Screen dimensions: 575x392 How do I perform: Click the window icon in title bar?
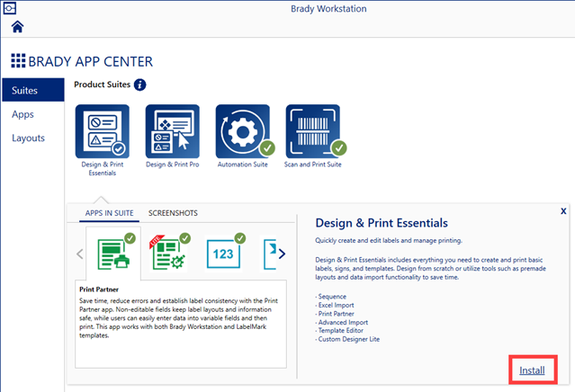point(10,8)
